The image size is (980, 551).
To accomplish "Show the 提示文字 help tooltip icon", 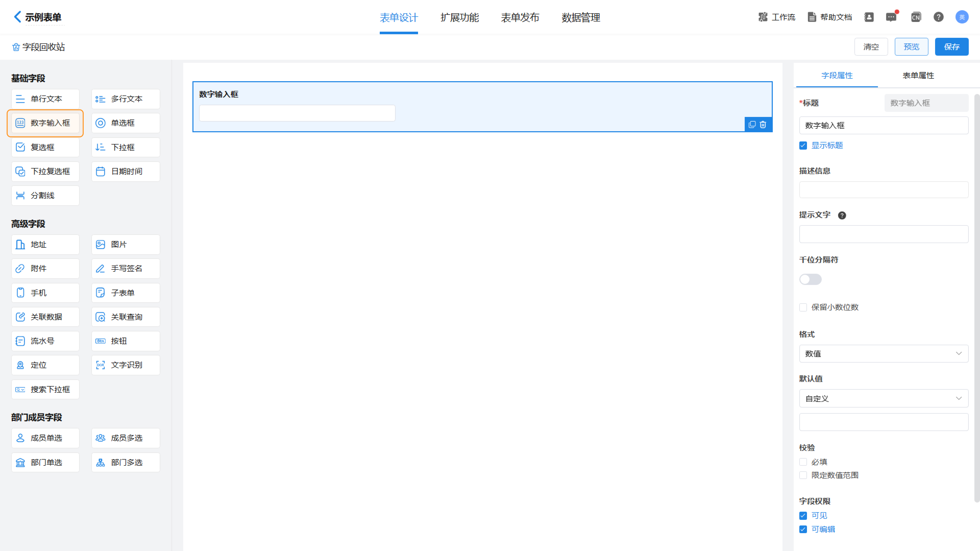I will [x=842, y=215].
